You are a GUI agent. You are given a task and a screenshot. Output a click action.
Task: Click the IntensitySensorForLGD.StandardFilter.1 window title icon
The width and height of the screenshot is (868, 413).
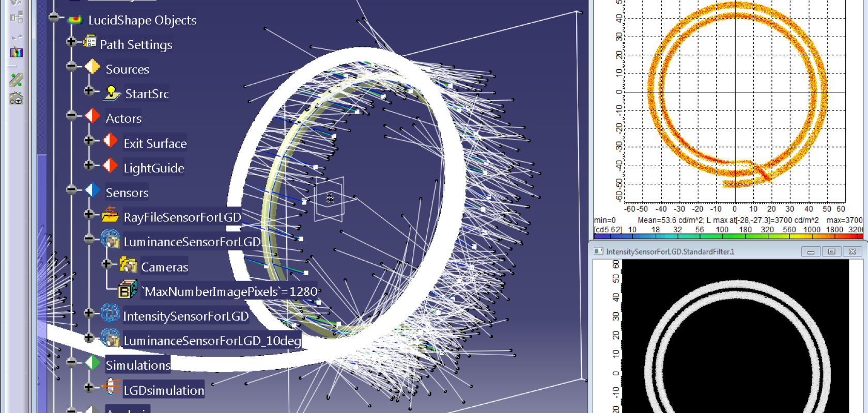(x=598, y=251)
